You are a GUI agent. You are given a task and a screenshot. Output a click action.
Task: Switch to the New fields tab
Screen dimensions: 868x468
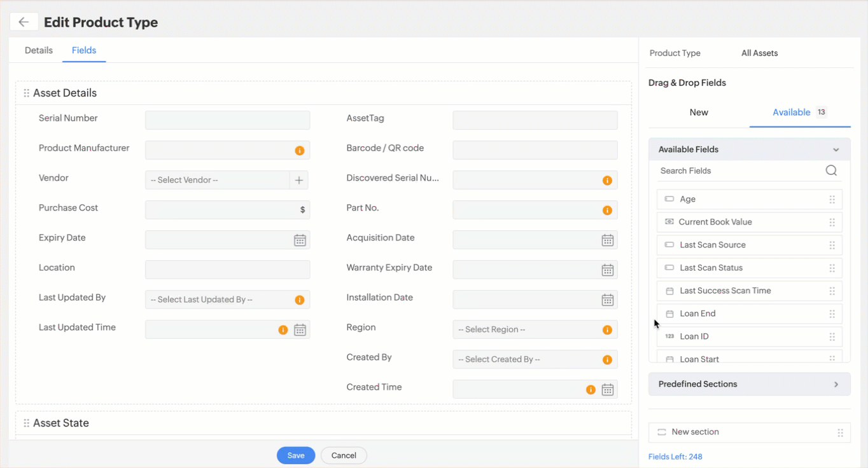coord(699,113)
